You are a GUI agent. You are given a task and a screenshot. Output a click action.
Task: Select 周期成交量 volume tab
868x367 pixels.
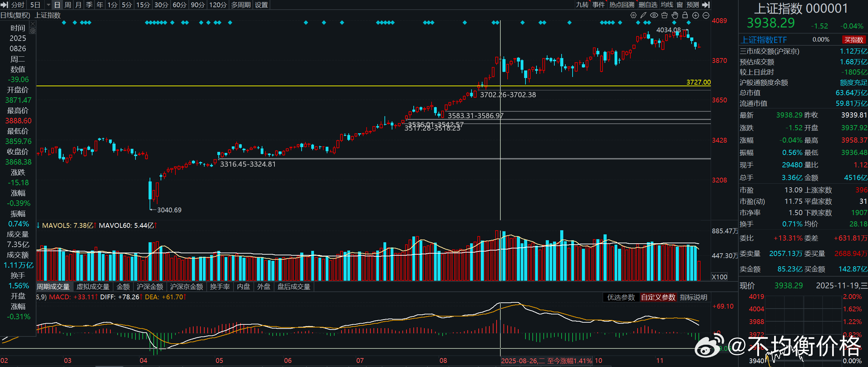coord(53,287)
